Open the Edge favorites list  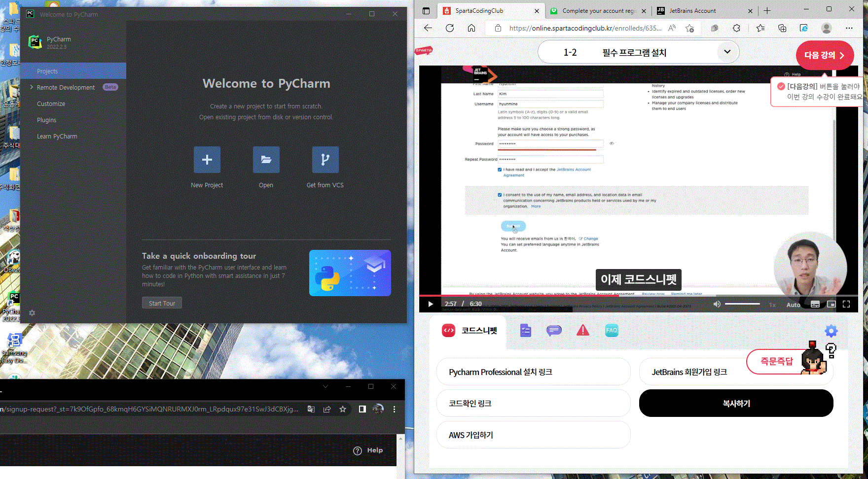(760, 28)
